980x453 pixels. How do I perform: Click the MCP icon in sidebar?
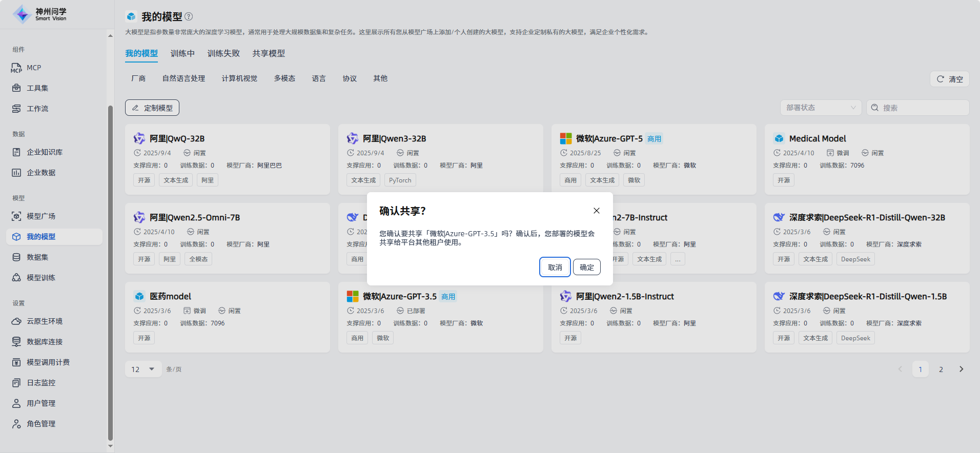click(x=16, y=68)
